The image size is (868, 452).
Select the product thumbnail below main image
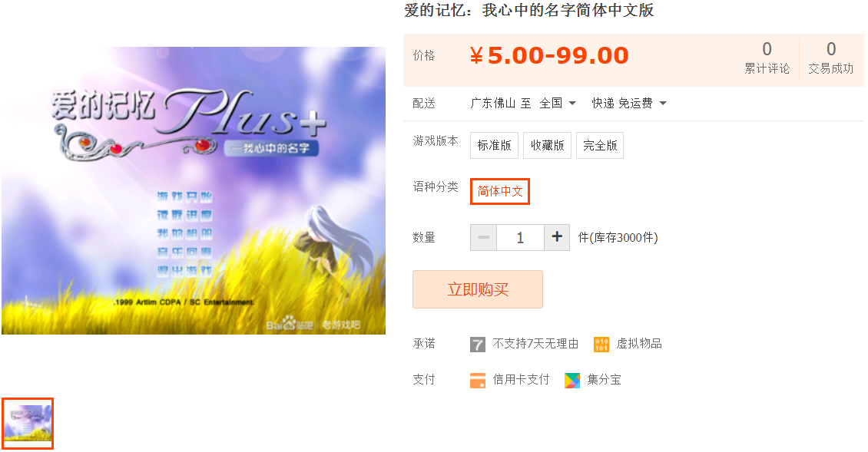(x=28, y=424)
